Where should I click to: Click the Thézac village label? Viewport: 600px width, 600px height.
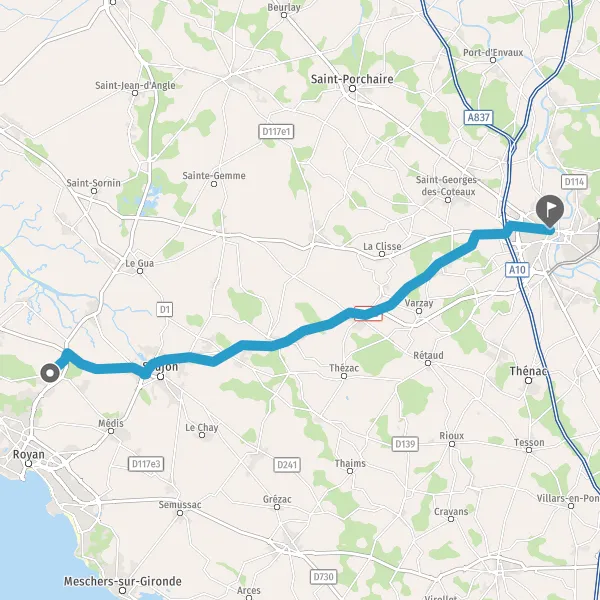coord(344,368)
